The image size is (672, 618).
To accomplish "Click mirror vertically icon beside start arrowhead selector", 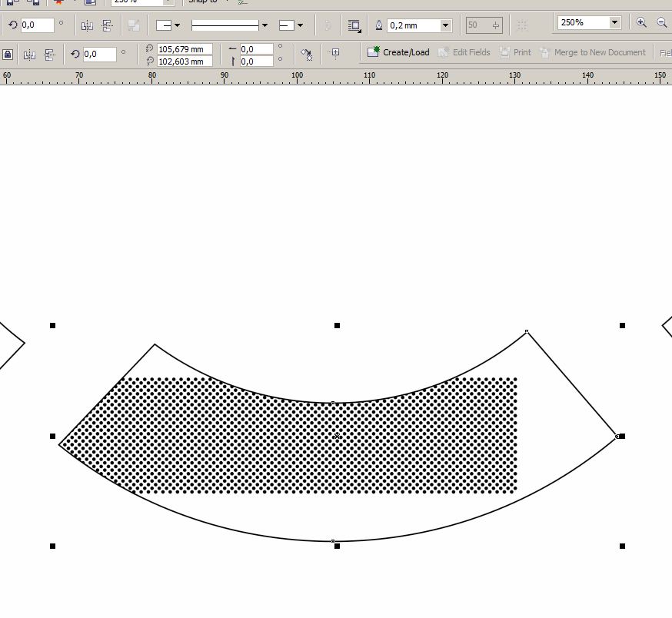I will pyautogui.click(x=107, y=25).
